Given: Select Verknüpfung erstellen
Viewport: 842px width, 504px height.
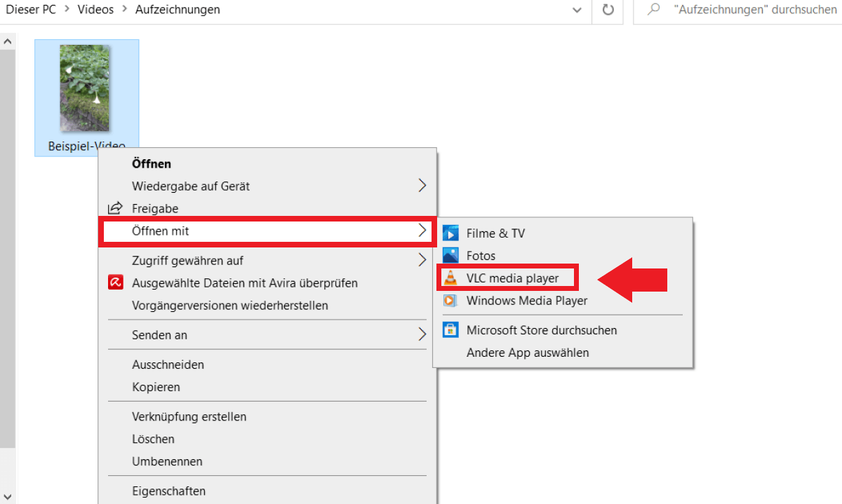Looking at the screenshot, I should (x=267, y=416).
